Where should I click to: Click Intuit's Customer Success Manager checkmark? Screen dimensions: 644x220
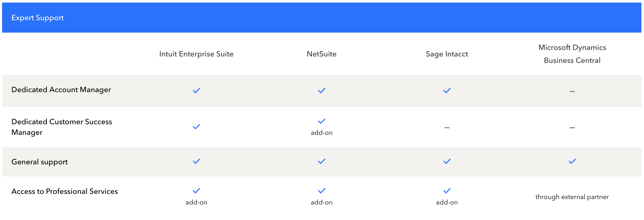pyautogui.click(x=196, y=127)
